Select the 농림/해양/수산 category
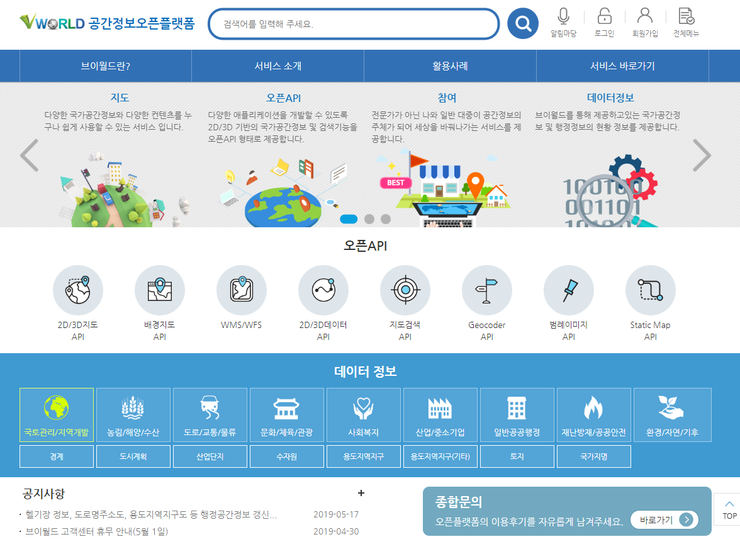The width and height of the screenshot is (740, 549). [133, 415]
